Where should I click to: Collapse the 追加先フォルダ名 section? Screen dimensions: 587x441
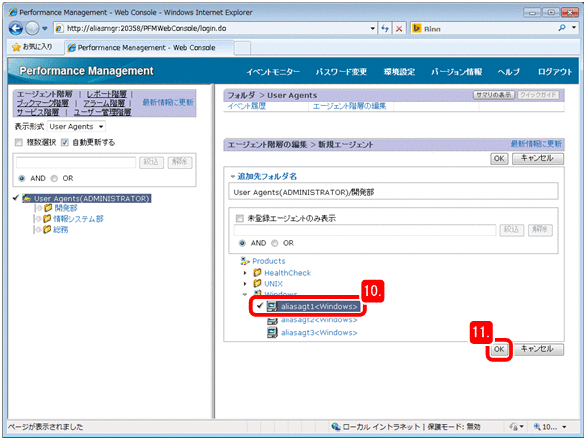pos(233,176)
